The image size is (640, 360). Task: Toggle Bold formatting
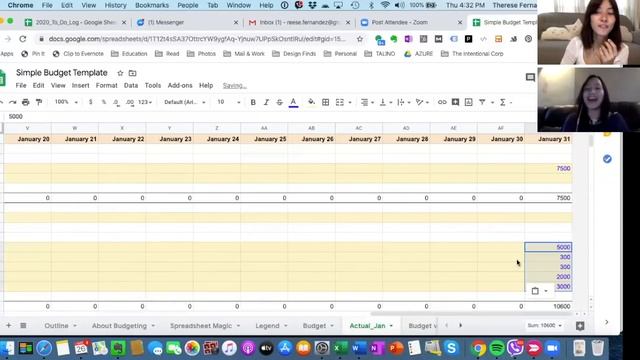[x=253, y=102]
